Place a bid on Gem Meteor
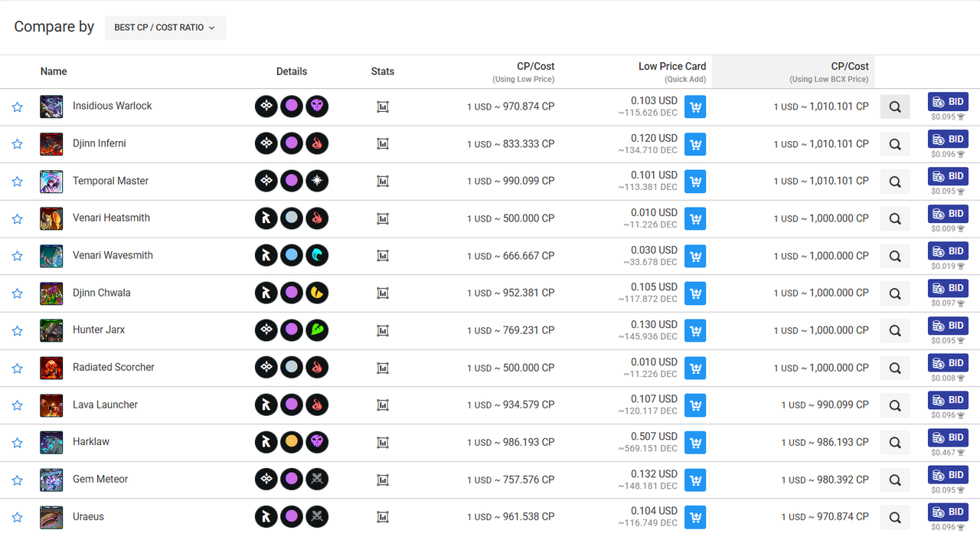 click(948, 475)
